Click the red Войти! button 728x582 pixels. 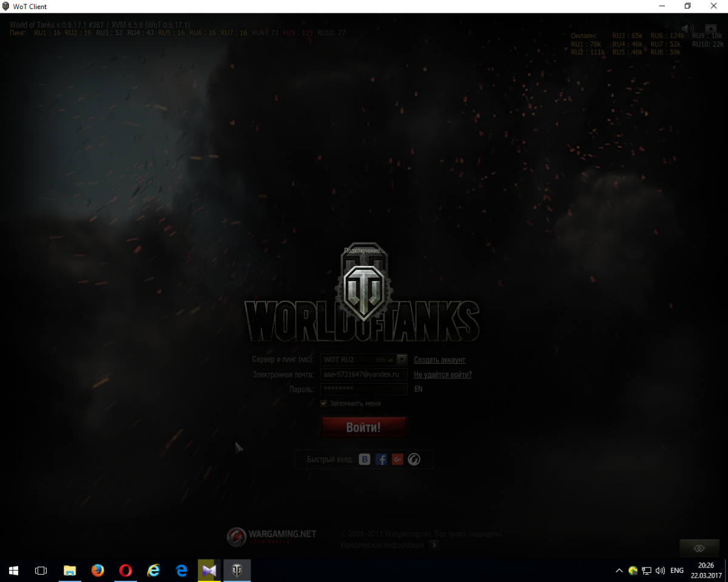click(x=363, y=427)
